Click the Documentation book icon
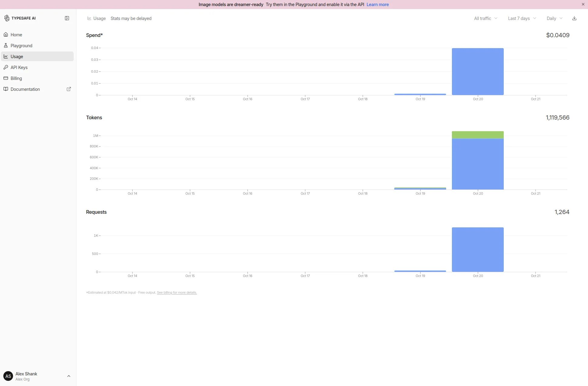 click(6, 89)
